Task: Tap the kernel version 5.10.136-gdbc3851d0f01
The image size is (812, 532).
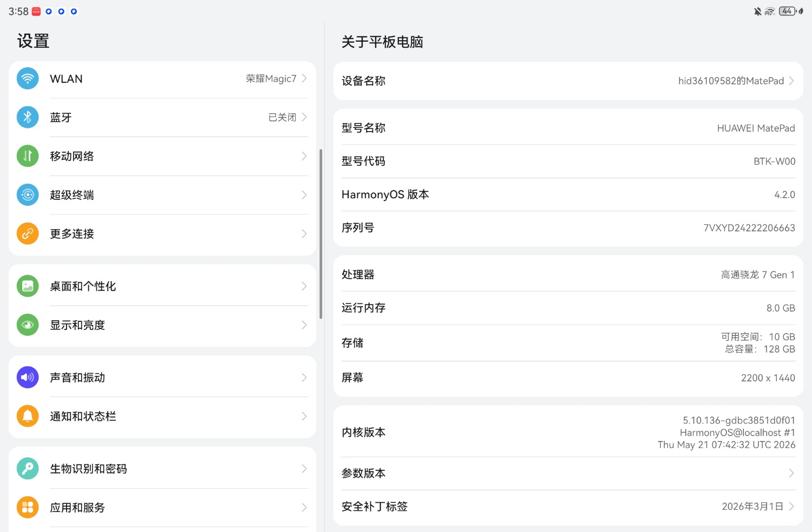Action: 739,420
